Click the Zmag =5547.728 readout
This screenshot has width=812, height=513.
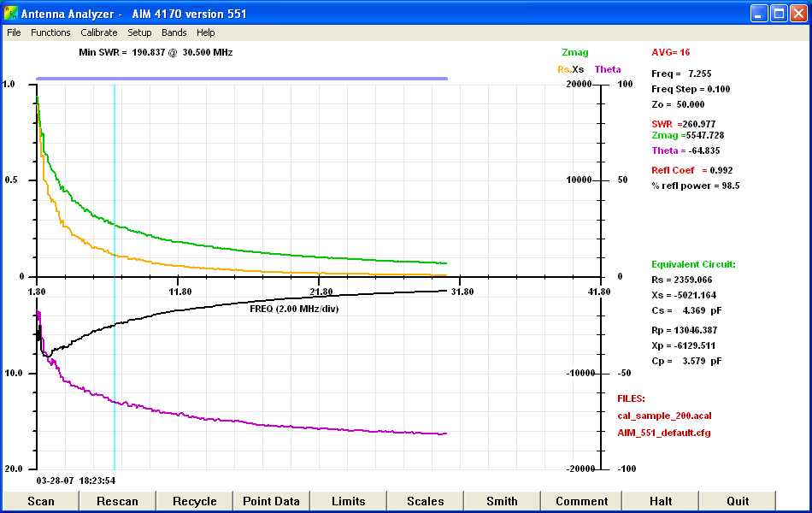pyautogui.click(x=688, y=135)
